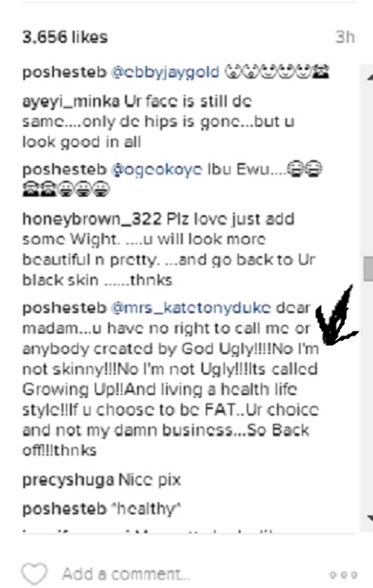Click posheesteb username beside @mrs_katetonyduke
Image resolution: width=373 pixels, height=588 pixels.
(x=64, y=308)
